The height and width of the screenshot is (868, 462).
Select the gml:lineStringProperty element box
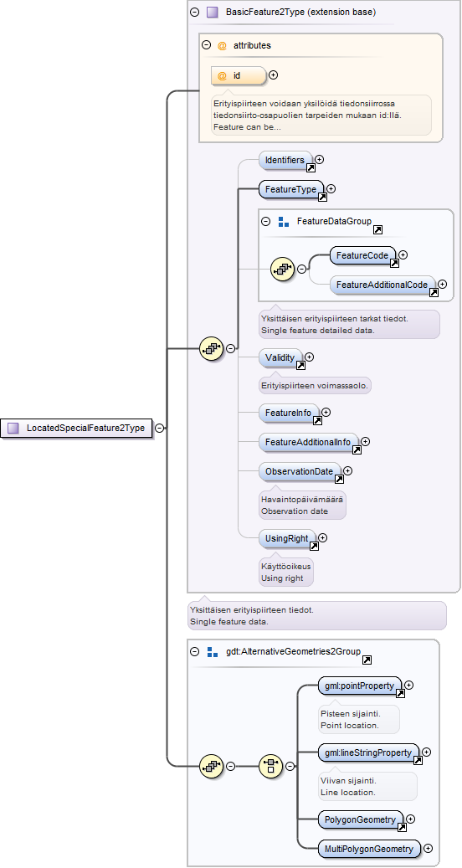(x=368, y=752)
